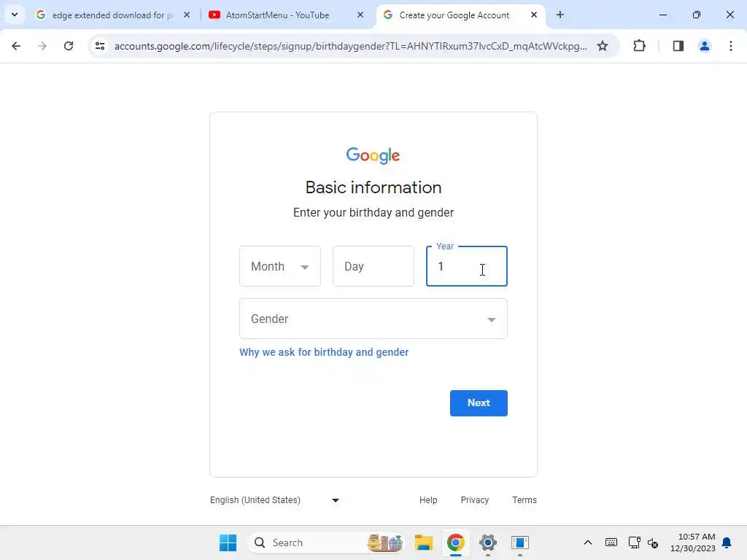Go back to the previous page
The width and height of the screenshot is (747, 560).
[x=16, y=46]
